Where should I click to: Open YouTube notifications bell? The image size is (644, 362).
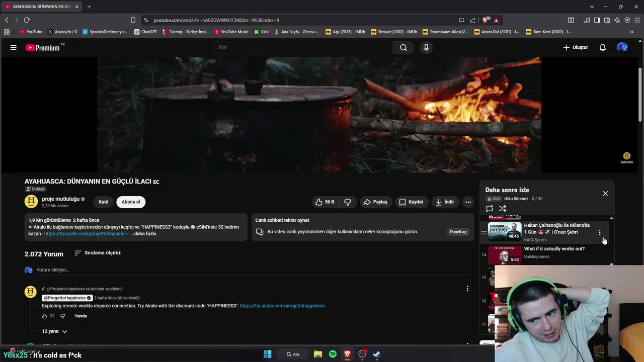[603, 47]
